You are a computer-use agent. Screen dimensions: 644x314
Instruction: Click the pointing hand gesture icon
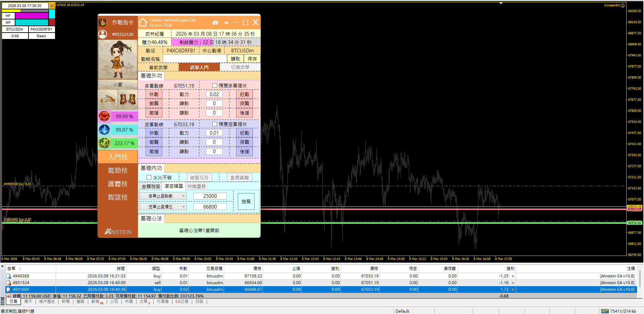point(108,99)
